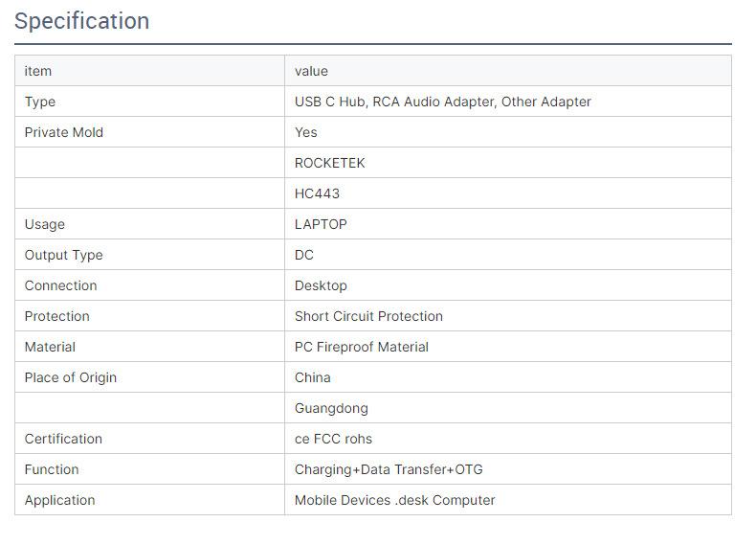
Task: Click the Certification row label
Action: pos(63,439)
